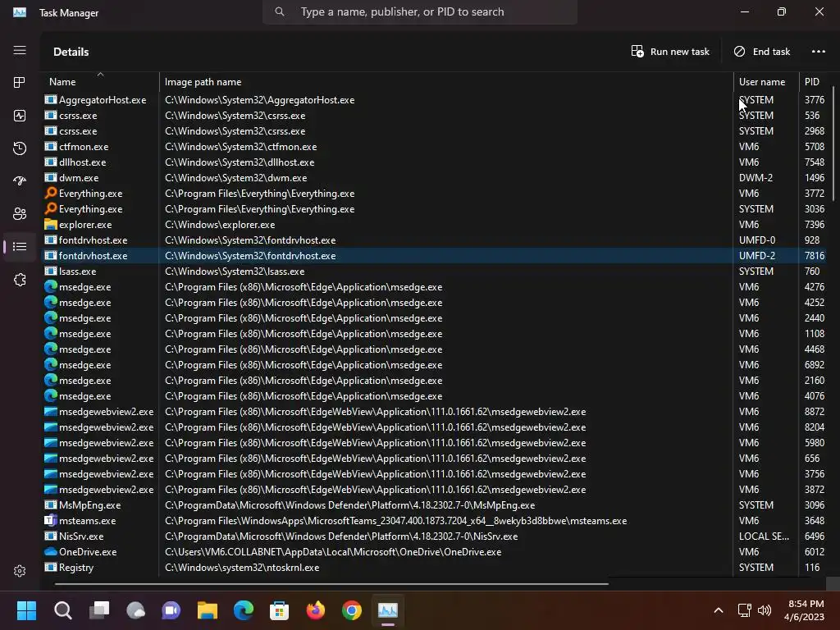This screenshot has width=840, height=630.
Task: Click the explorer.exe folder icon
Action: coord(51,224)
